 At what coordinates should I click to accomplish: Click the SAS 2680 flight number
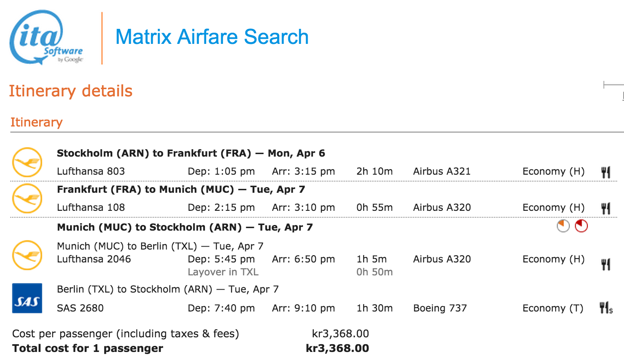click(80, 308)
